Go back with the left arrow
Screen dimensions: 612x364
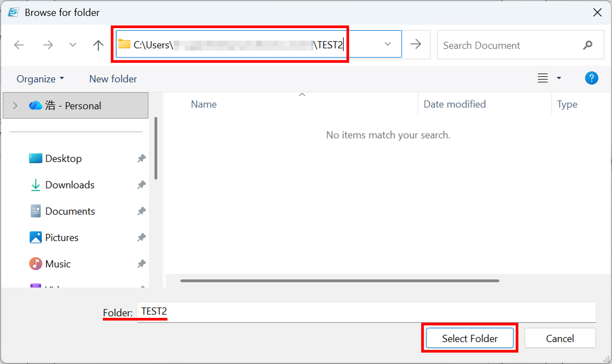19,45
